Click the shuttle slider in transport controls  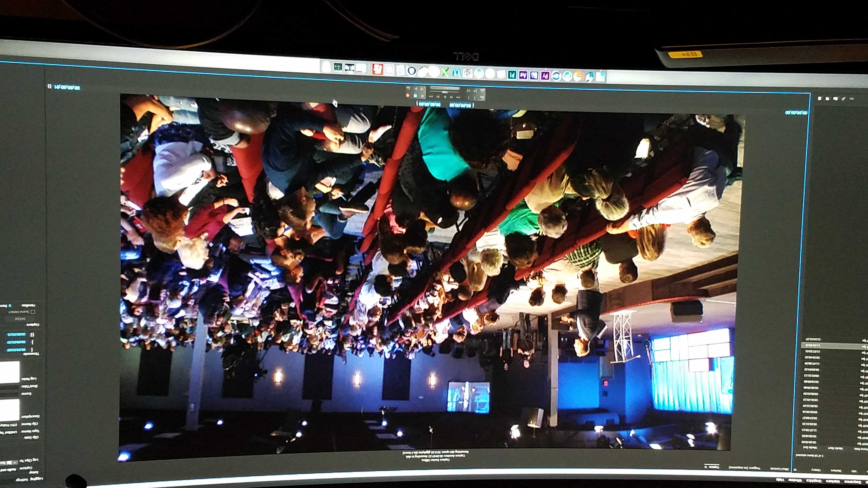tap(445, 92)
